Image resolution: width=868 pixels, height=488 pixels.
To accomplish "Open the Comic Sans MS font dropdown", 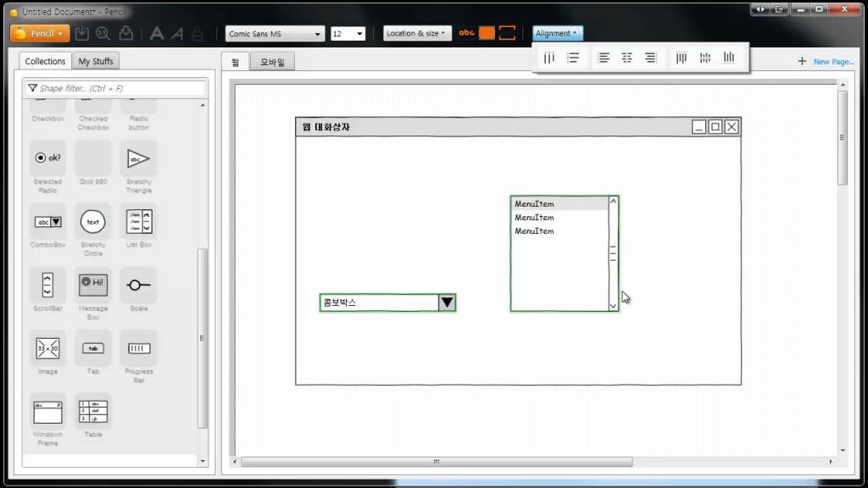I will click(275, 34).
